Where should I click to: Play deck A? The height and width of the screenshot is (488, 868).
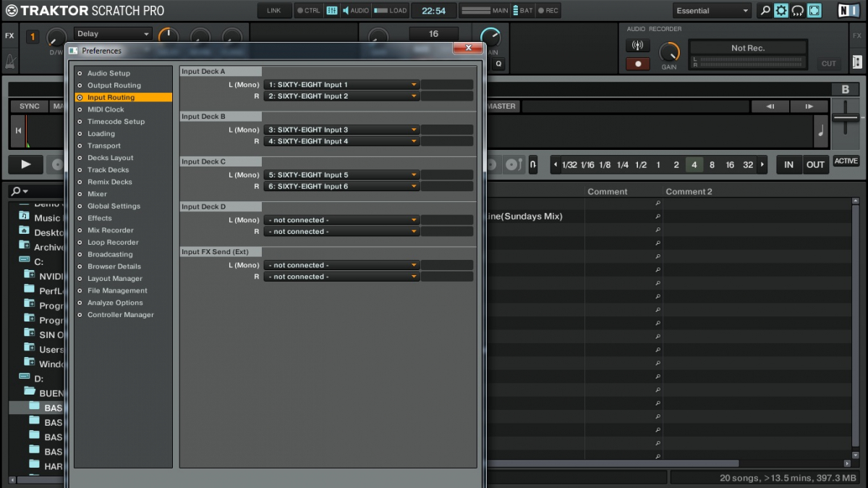point(26,164)
